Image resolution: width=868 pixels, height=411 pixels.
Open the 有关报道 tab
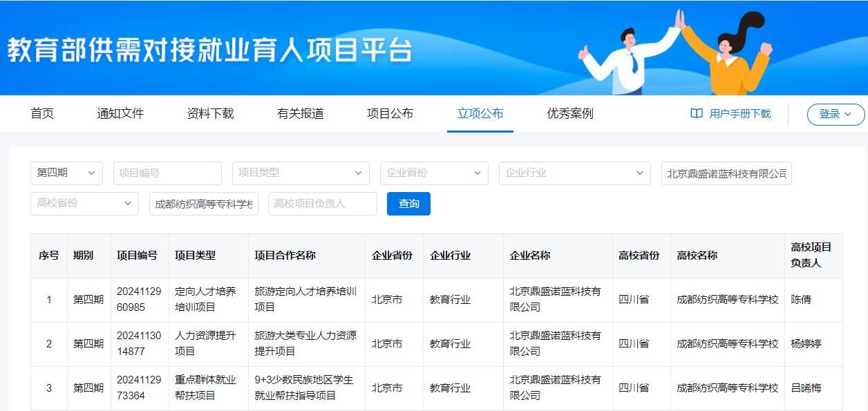(x=300, y=114)
